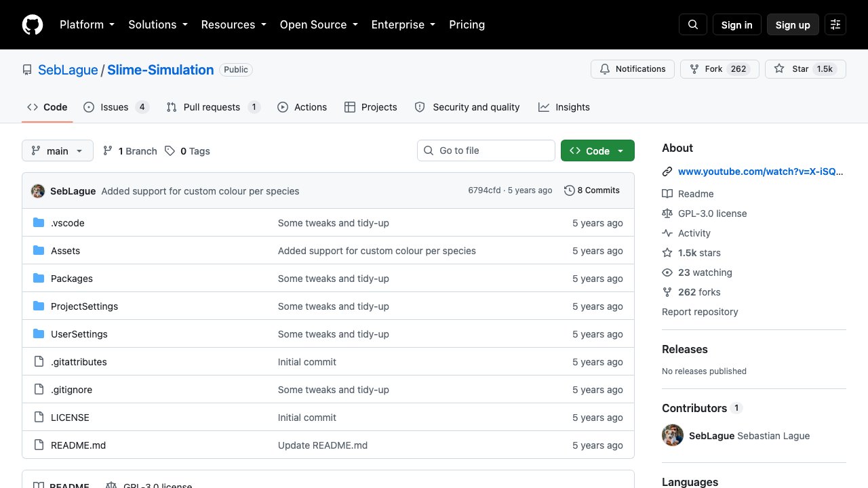Open the 6794cfd commit hash link

click(484, 190)
